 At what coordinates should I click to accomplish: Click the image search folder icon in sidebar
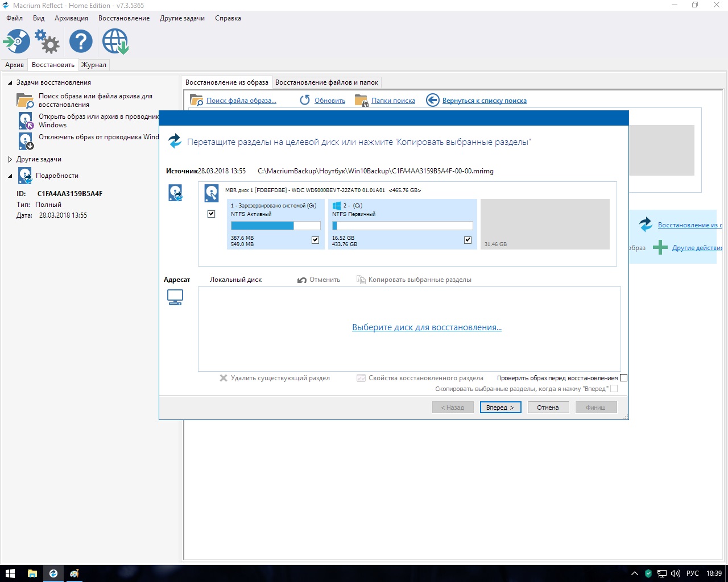pos(25,101)
